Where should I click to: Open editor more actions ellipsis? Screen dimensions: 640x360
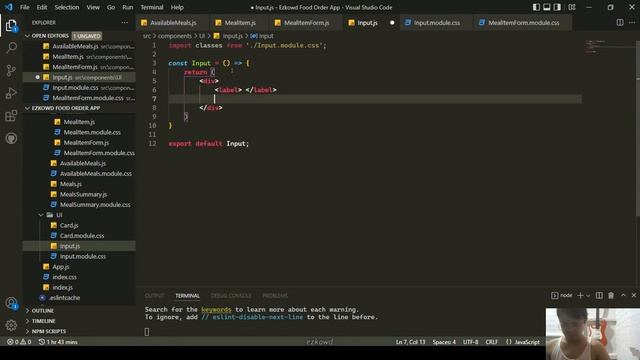pyautogui.click(x=632, y=22)
